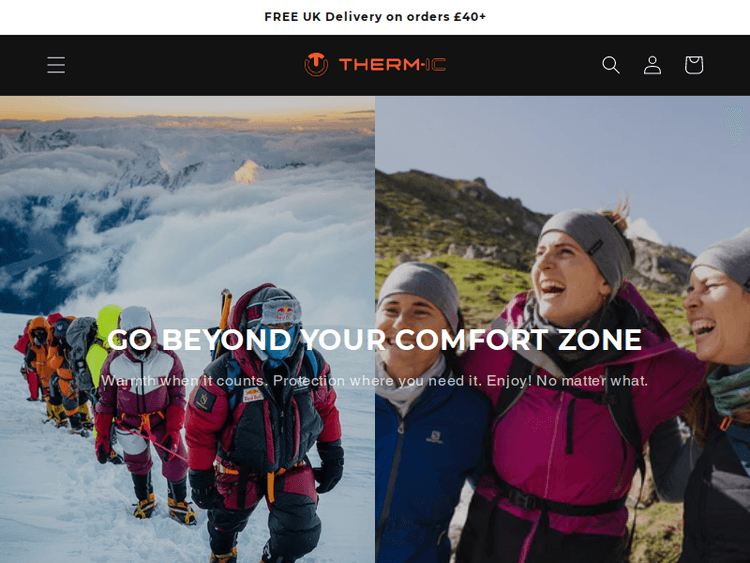Click the Warmth when it counts subtitle
This screenshot has height=563, width=750.
click(x=375, y=381)
